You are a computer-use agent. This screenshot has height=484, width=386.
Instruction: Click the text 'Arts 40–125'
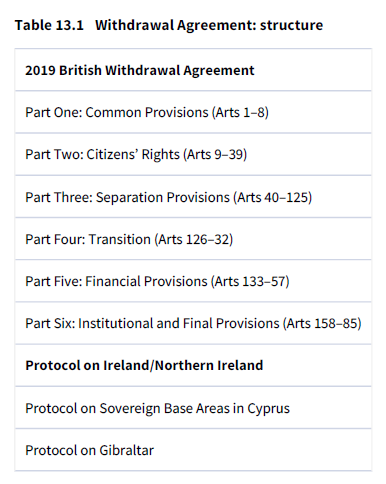click(273, 197)
